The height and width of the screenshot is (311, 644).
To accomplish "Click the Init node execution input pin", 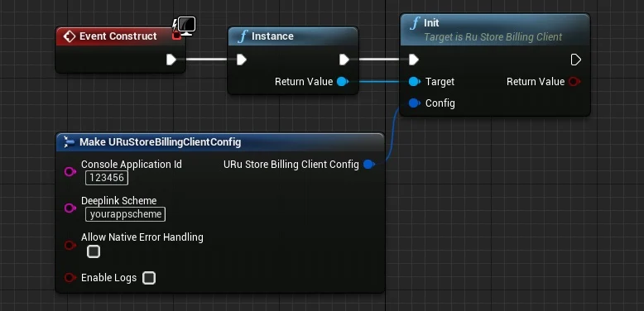I will (414, 60).
